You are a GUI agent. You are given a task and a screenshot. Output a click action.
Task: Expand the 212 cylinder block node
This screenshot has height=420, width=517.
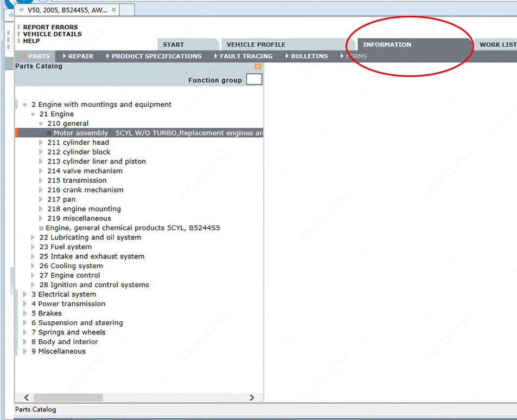[41, 152]
